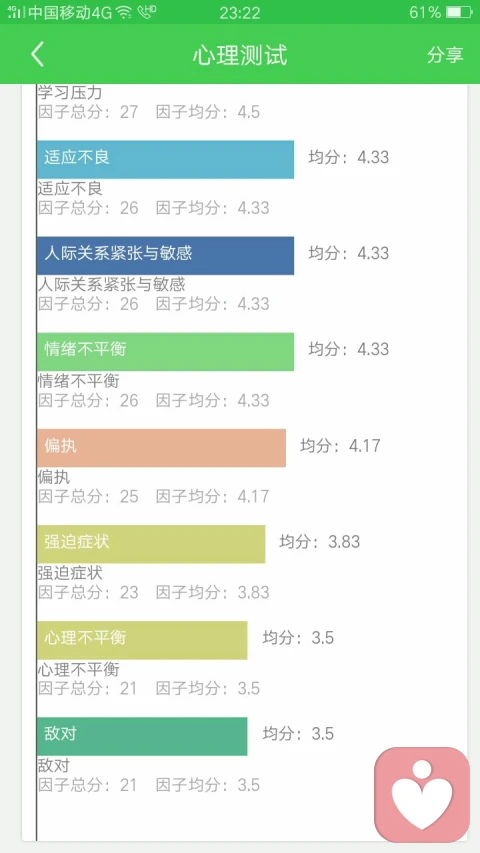Click the 学习压力 factor label
Image resolution: width=480 pixels, height=853 pixels.
70,92
